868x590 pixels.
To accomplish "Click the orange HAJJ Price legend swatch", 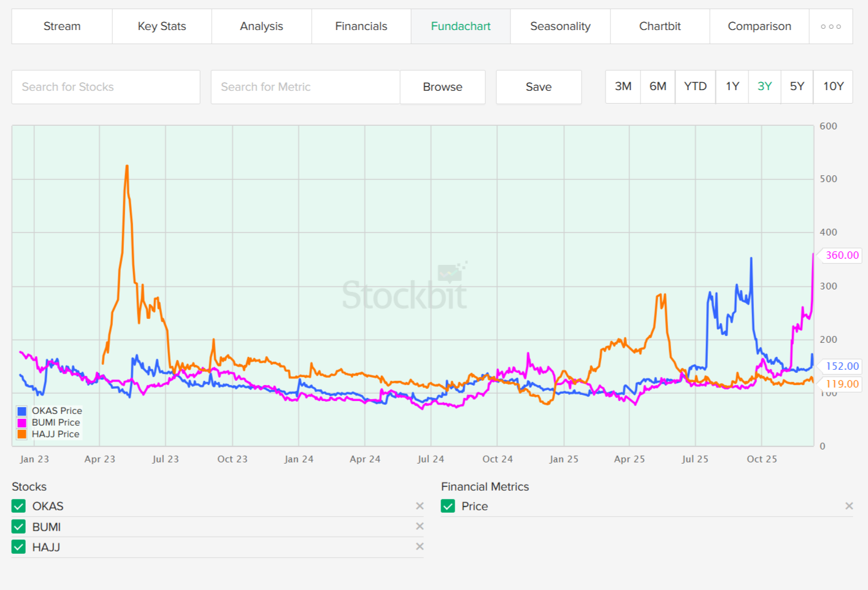I will (x=22, y=434).
